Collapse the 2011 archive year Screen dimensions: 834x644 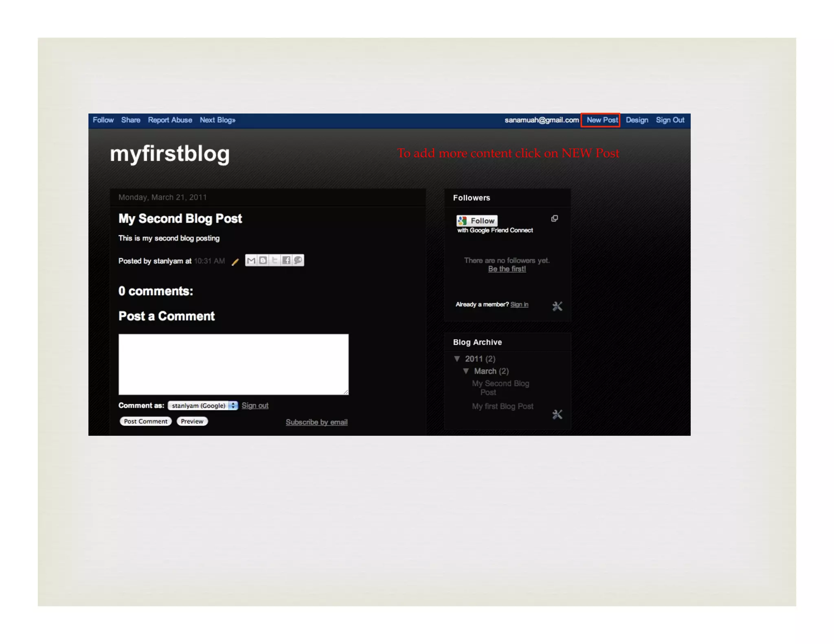click(x=457, y=359)
